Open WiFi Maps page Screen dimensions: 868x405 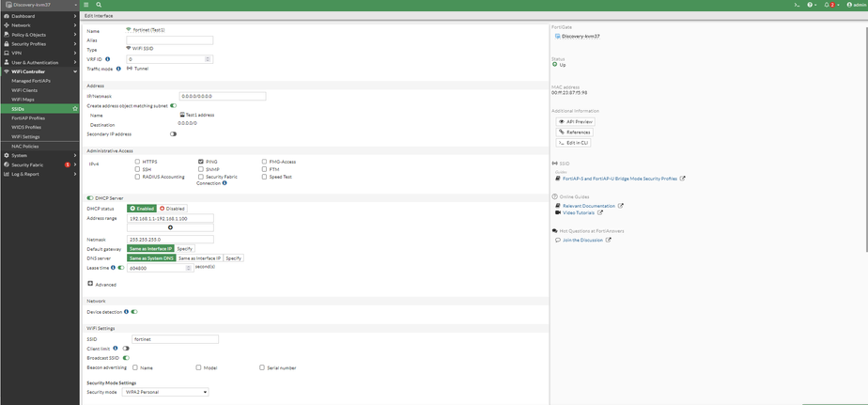click(23, 100)
